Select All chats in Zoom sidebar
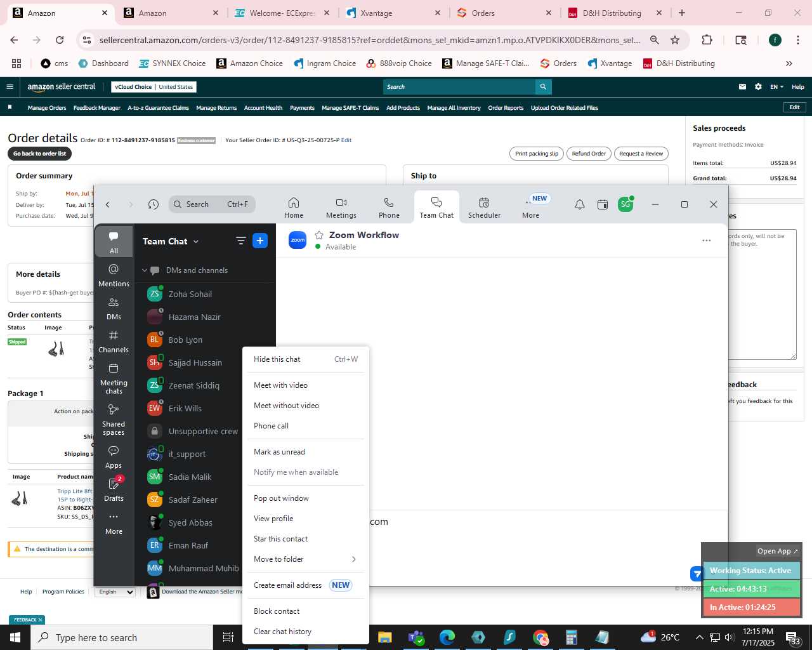 [114, 242]
